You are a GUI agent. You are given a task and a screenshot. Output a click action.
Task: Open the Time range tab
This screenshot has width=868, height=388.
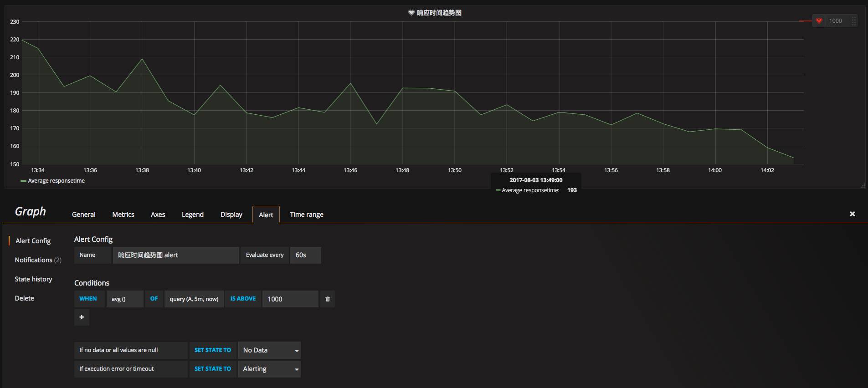pos(306,214)
